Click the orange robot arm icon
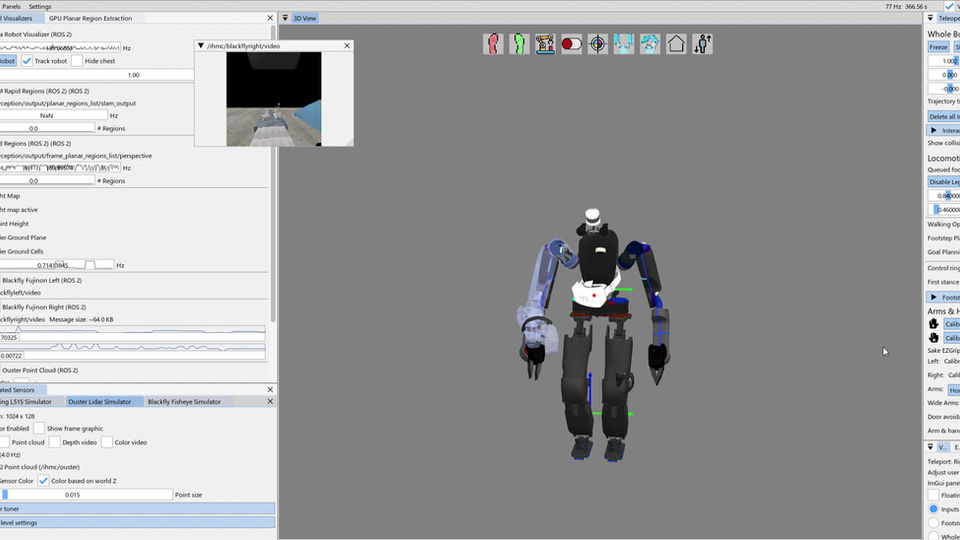 click(x=545, y=44)
